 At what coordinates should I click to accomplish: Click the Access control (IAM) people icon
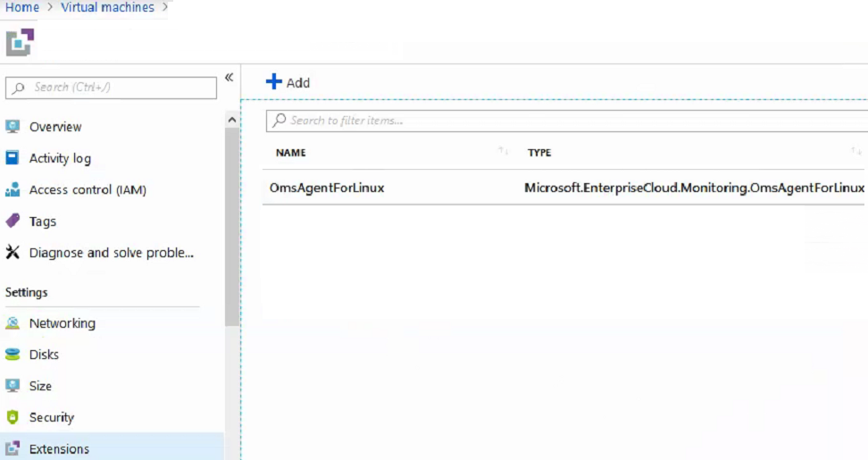(13, 189)
